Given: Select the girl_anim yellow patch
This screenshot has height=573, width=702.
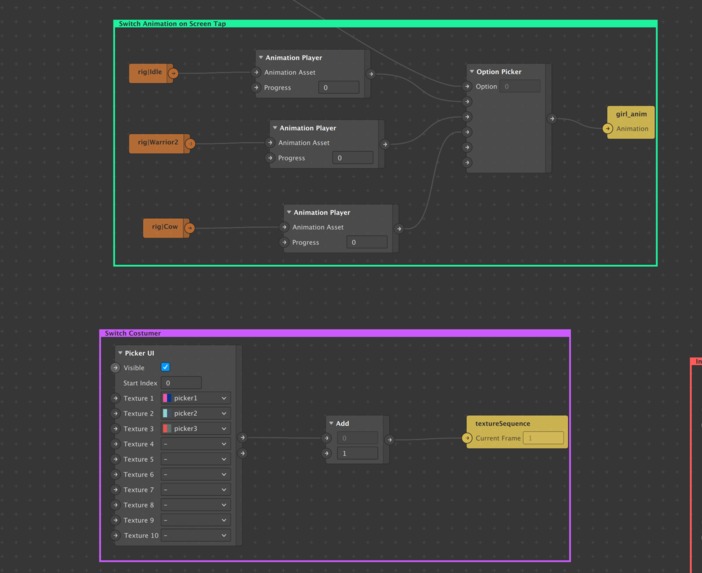Looking at the screenshot, I should pyautogui.click(x=631, y=122).
